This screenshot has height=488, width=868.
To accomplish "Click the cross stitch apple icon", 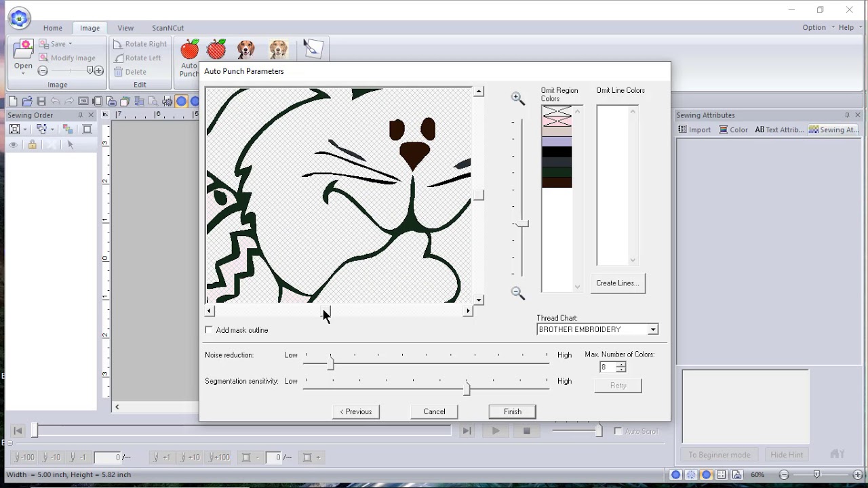I will point(216,49).
